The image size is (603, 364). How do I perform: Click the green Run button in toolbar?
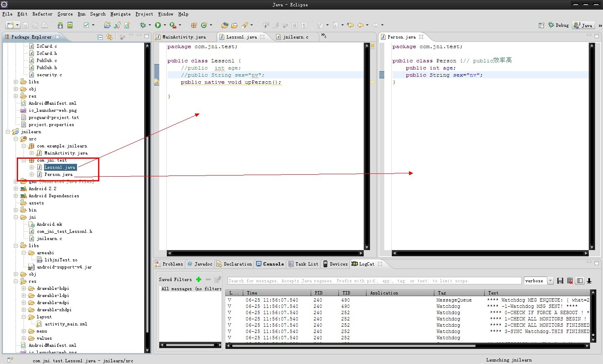click(158, 26)
